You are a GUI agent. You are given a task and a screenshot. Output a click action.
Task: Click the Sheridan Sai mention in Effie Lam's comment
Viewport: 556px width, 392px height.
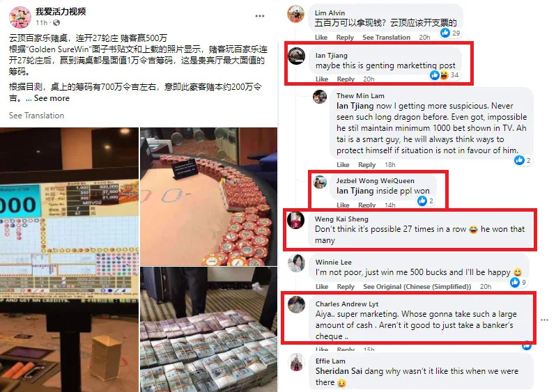tap(339, 371)
